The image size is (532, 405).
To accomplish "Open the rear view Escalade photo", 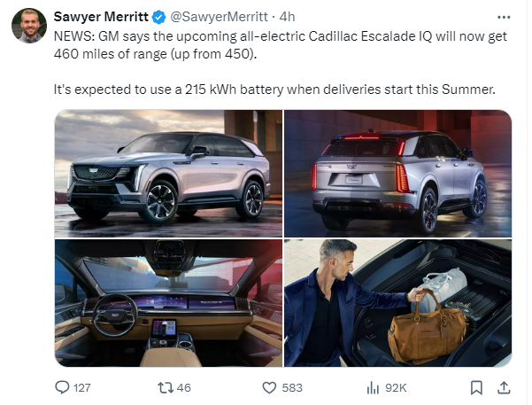I will [x=397, y=174].
